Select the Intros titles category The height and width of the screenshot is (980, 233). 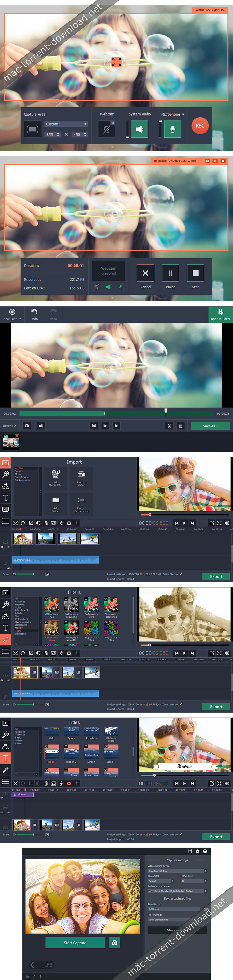pos(18,743)
